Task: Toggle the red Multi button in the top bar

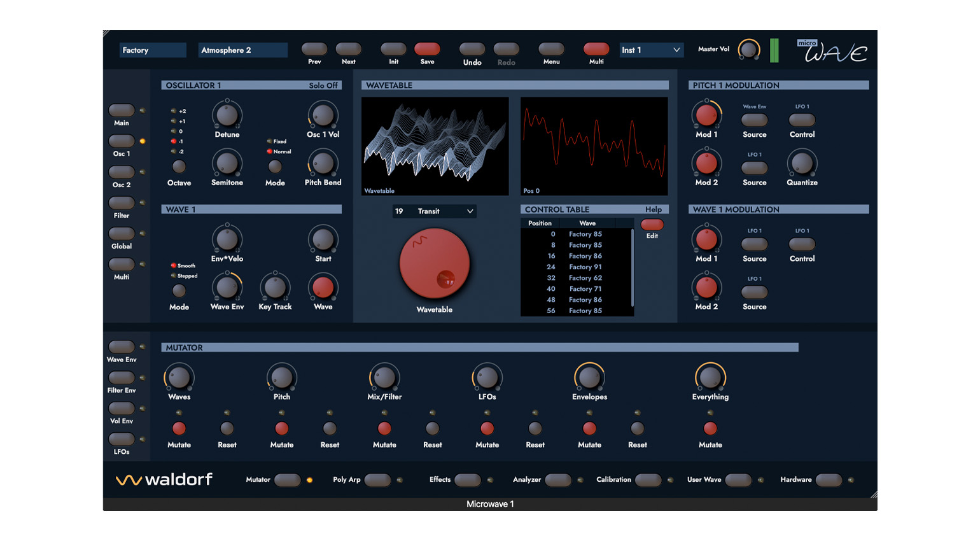Action: [596, 49]
